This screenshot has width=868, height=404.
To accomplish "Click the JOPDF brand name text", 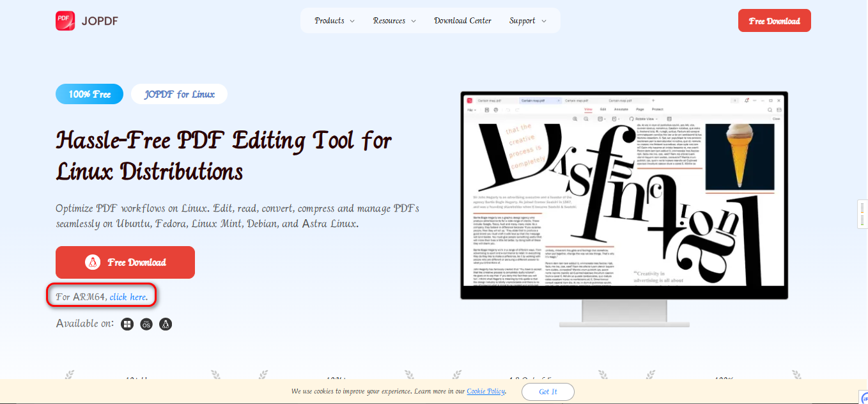I will click(x=100, y=21).
